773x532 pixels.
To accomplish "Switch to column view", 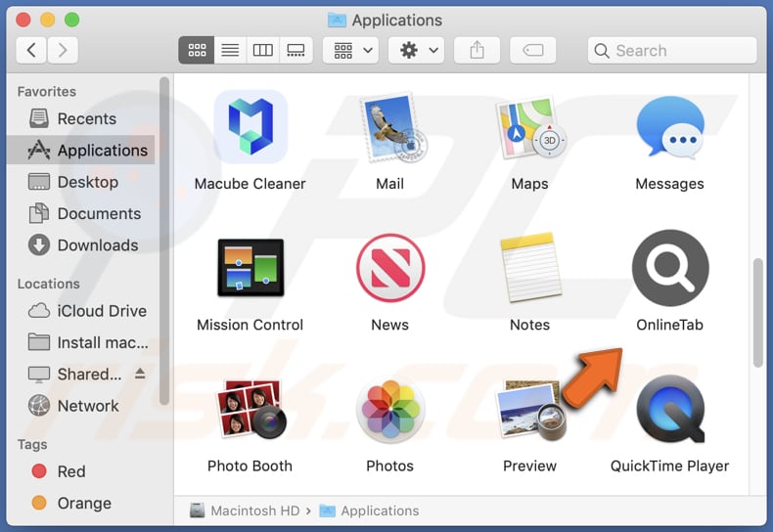I will pos(263,50).
